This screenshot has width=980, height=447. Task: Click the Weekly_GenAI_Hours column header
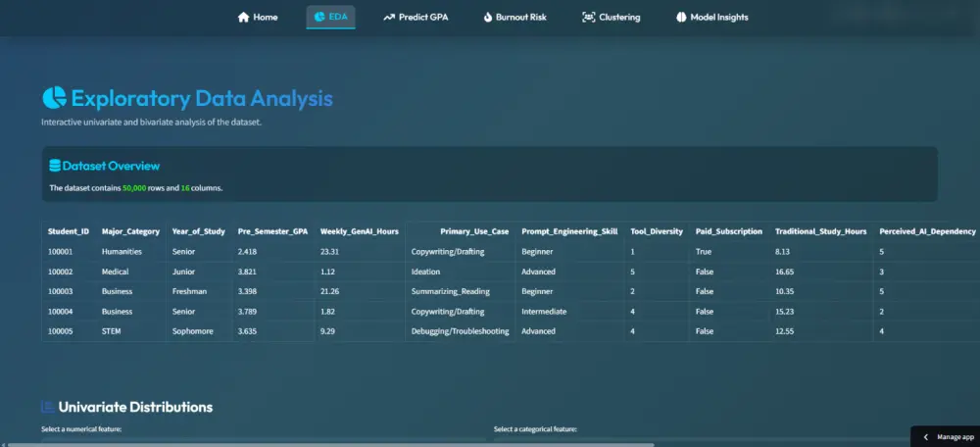(360, 231)
